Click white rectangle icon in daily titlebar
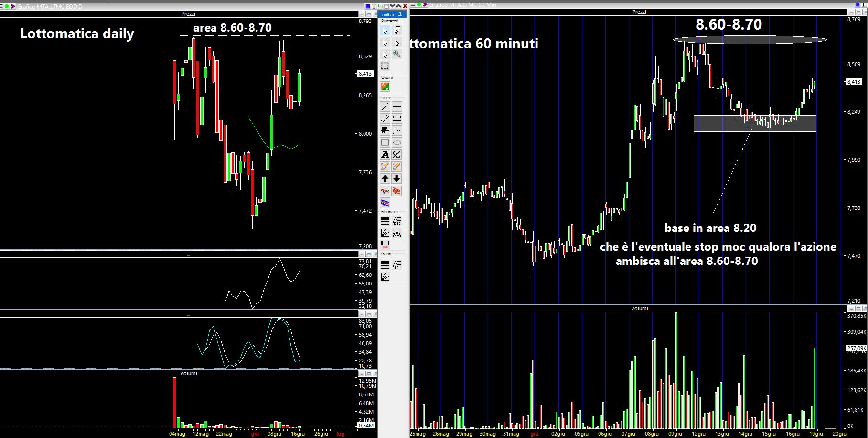 [386, 6]
